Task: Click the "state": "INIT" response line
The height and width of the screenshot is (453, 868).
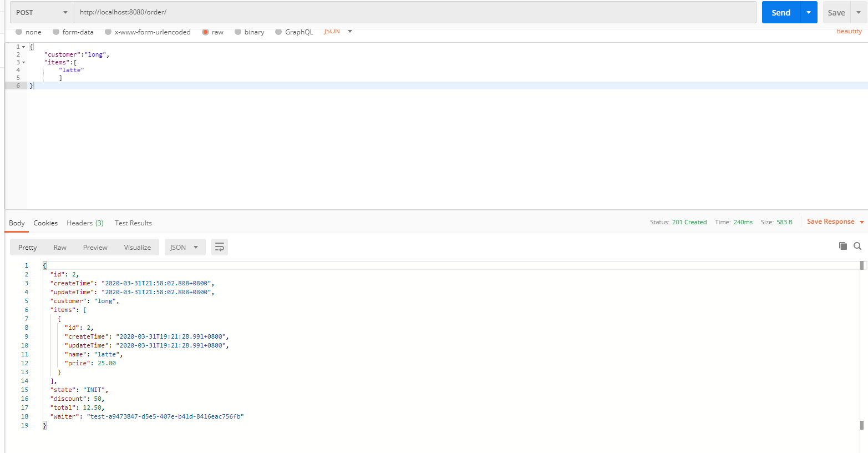Action: 79,390
